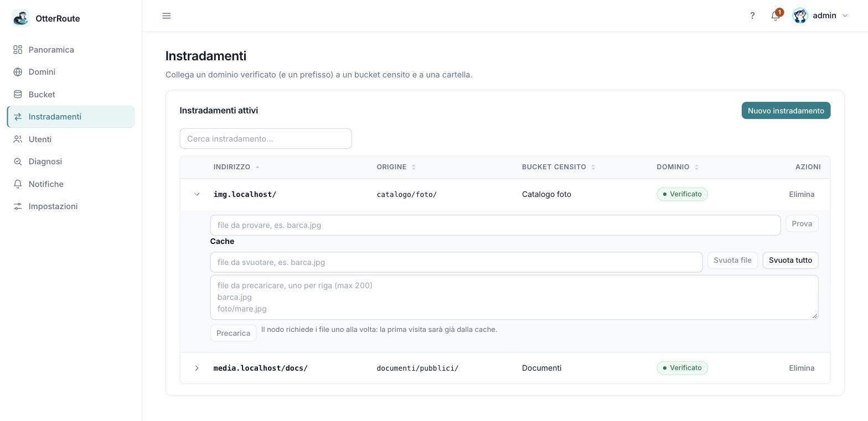Image resolution: width=868 pixels, height=421 pixels.
Task: Click the Verificato badge for img.localhost/
Action: [x=682, y=194]
